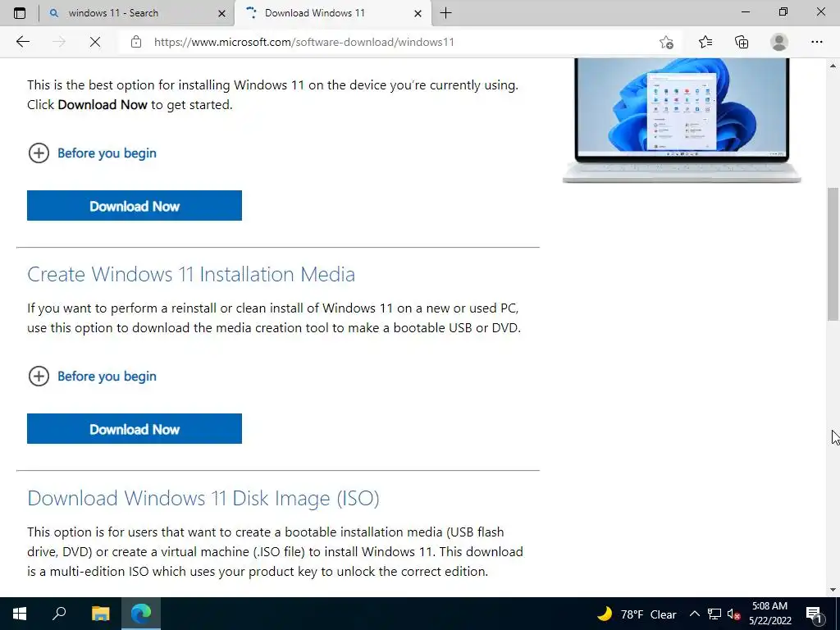Screen dimensions: 840x630
Task: Switch to the windows 11 - Search tab
Action: point(113,13)
